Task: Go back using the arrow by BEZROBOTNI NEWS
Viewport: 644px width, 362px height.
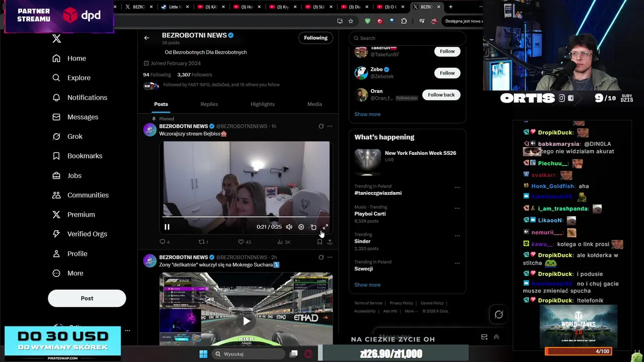Action: click(146, 38)
